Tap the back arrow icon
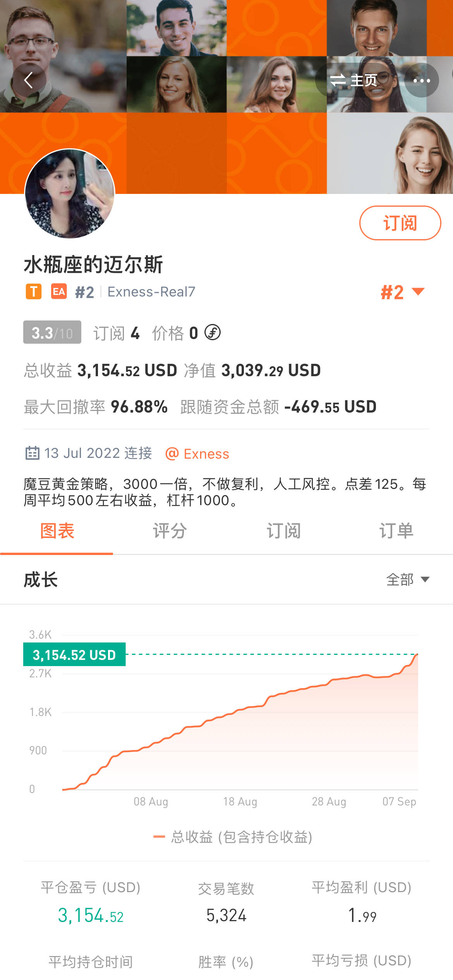This screenshot has width=453, height=980. point(29,80)
